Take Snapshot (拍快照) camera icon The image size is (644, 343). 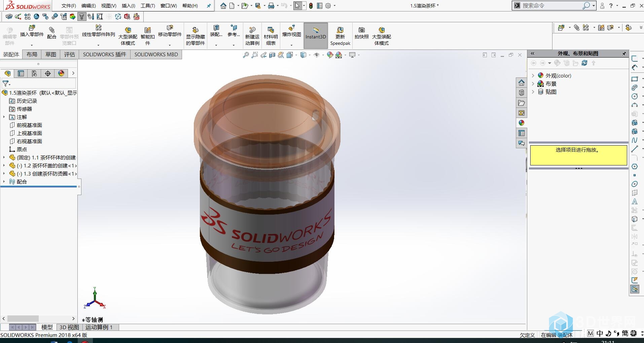click(x=362, y=30)
